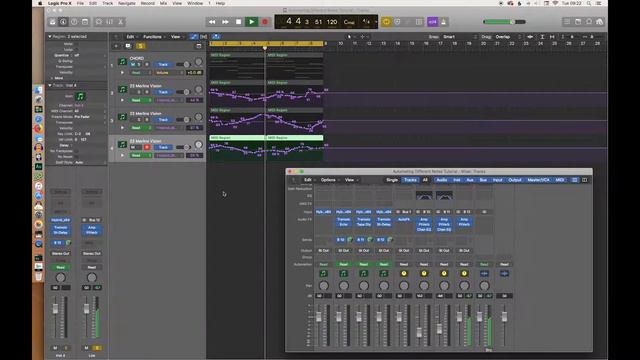
Task: Toggle the Audio channel filter in Mixer
Action: [442, 180]
